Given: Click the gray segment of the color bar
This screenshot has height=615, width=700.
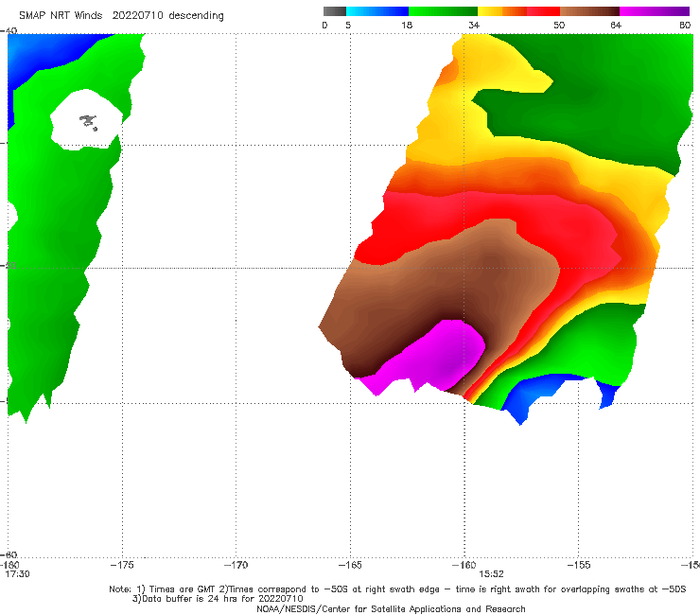Looking at the screenshot, I should (x=334, y=11).
